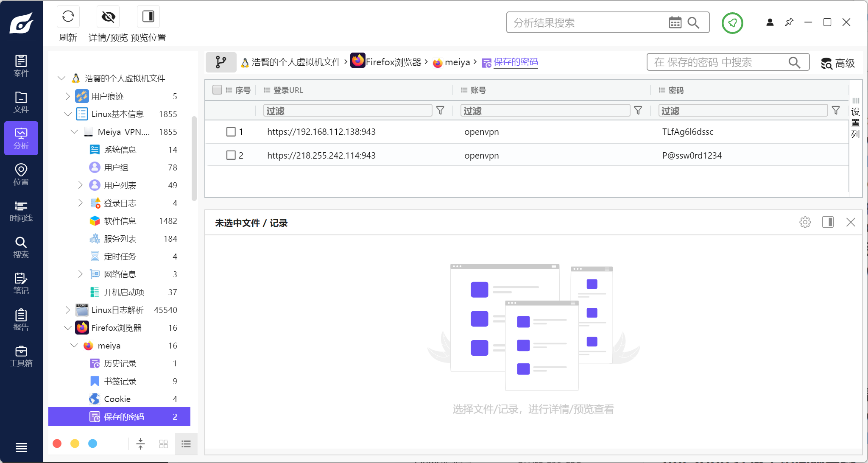Click the branch tree icon beside breadcrumb

[220, 62]
